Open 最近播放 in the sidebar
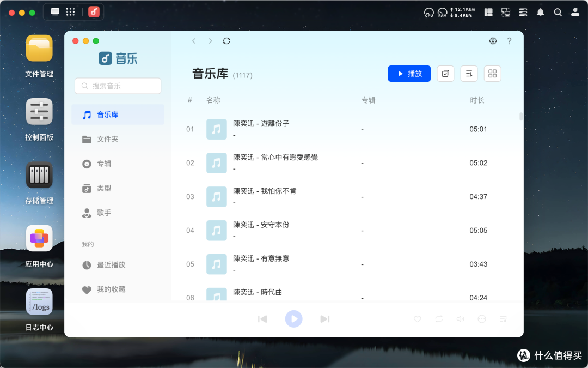Image resolution: width=588 pixels, height=368 pixels. pos(118,265)
